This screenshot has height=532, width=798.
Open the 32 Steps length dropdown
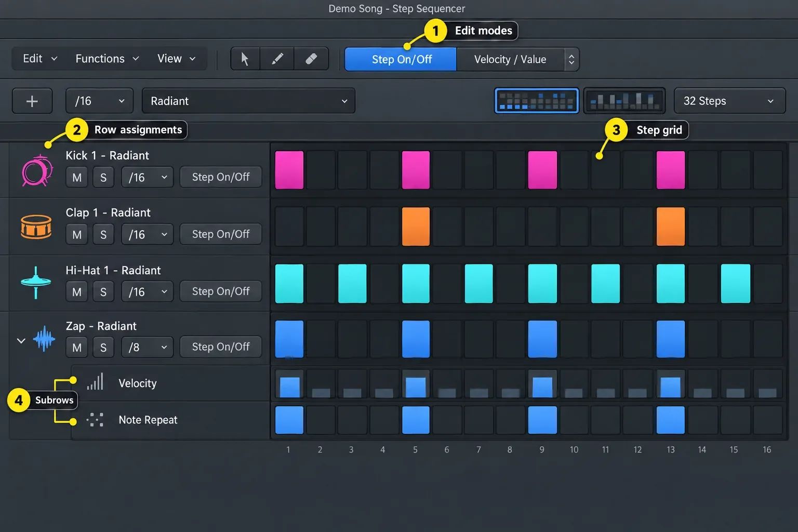pyautogui.click(x=729, y=101)
